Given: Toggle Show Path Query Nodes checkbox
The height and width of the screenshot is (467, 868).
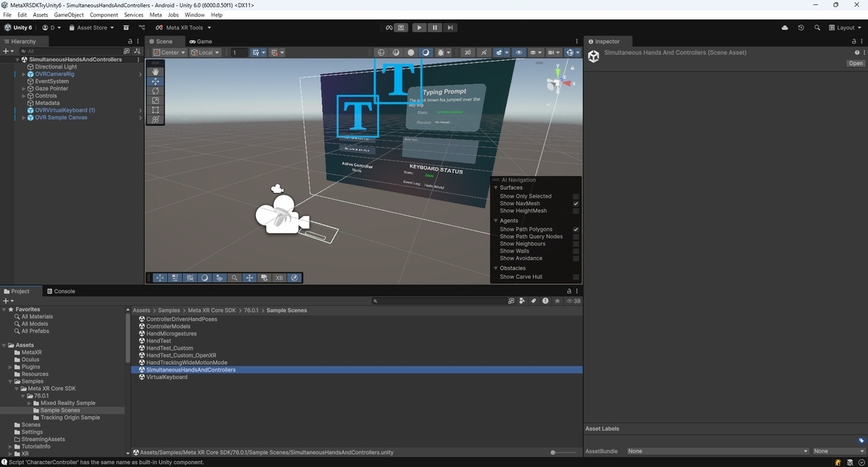Looking at the screenshot, I should pyautogui.click(x=576, y=237).
